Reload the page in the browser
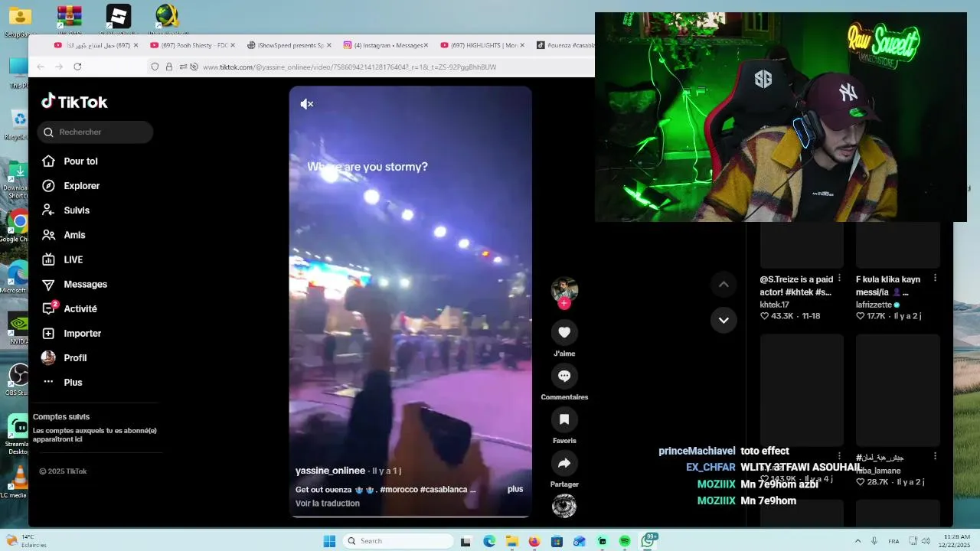The height and width of the screenshot is (551, 980). pos(77,67)
